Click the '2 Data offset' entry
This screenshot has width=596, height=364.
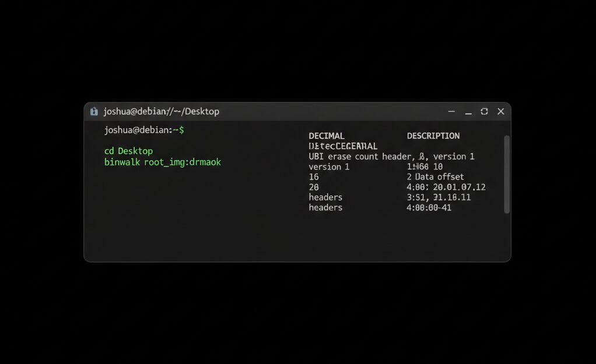click(x=435, y=176)
